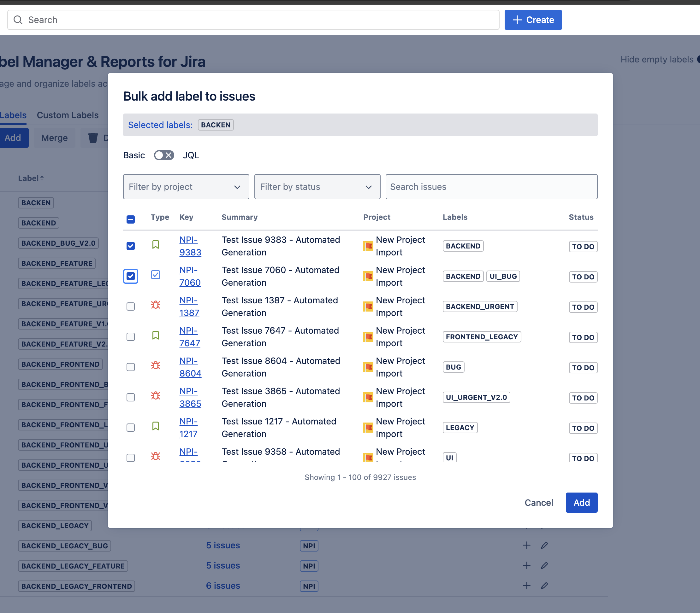Click the task type icon for NPI-7060
Viewport: 700px width, 613px height.
pos(155,275)
